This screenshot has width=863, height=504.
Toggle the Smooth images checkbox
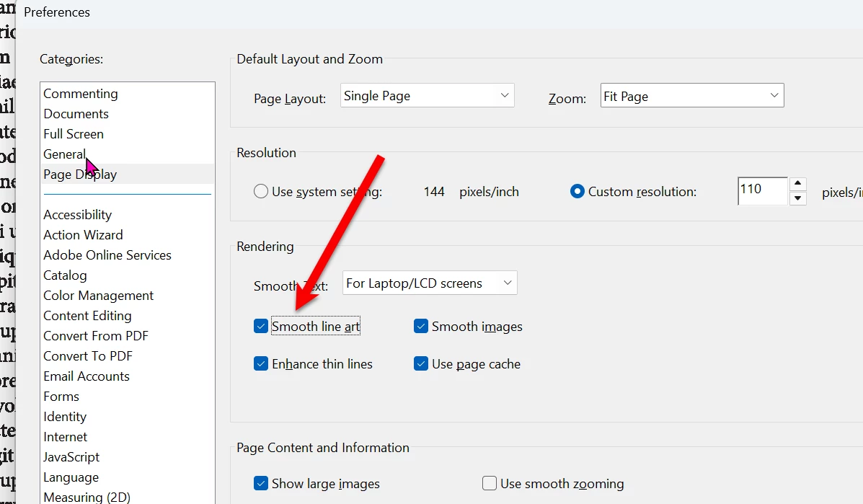coord(421,327)
